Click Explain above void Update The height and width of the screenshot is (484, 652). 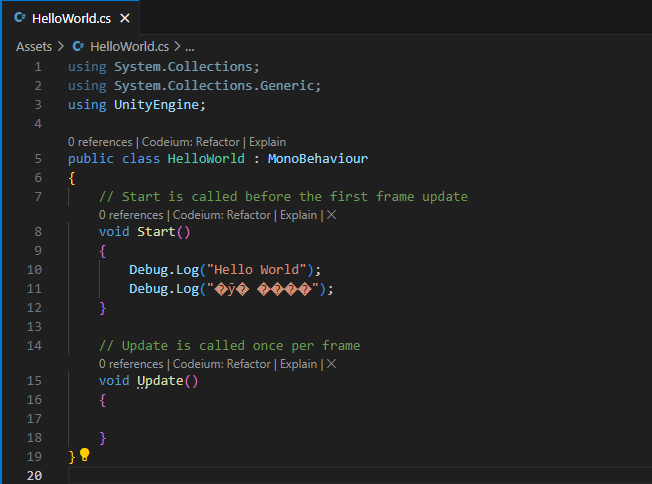coord(299,364)
